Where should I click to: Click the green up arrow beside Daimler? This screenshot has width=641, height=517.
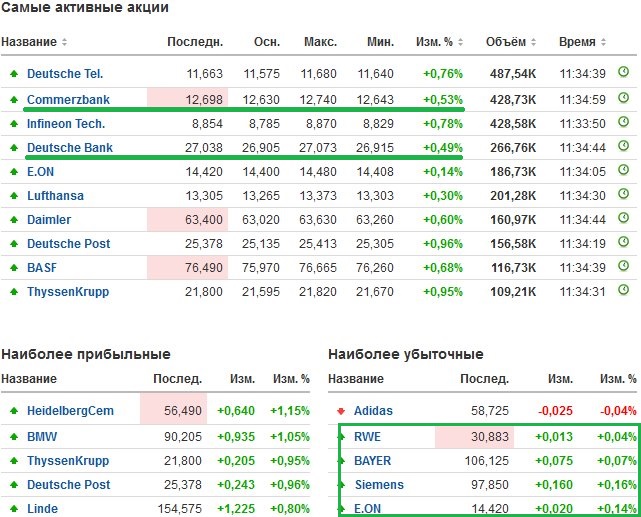click(14, 220)
